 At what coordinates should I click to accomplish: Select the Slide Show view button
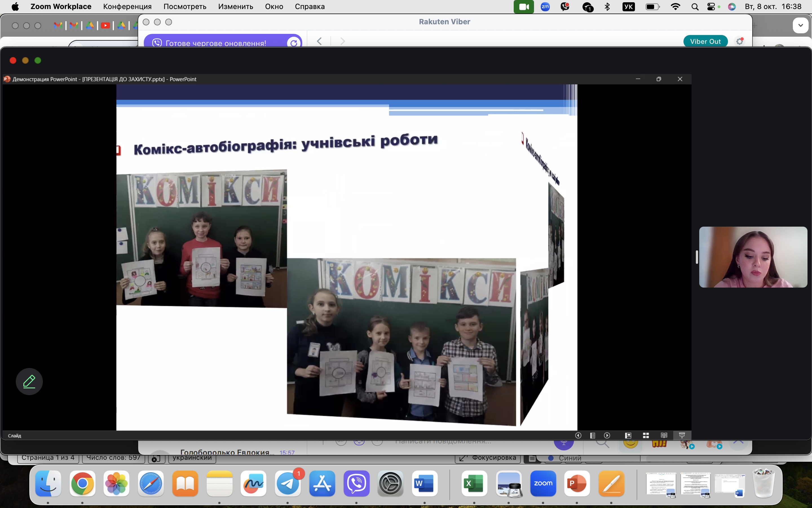click(x=682, y=435)
